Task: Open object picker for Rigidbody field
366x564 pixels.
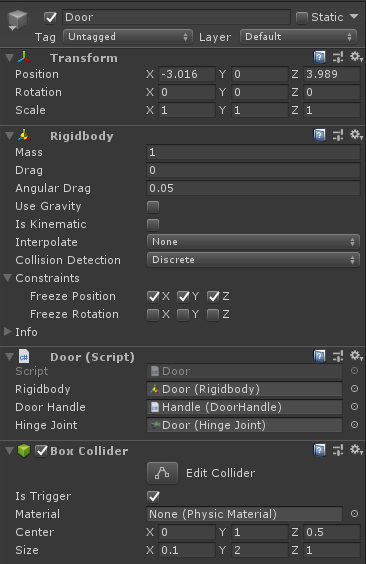Action: (x=354, y=388)
